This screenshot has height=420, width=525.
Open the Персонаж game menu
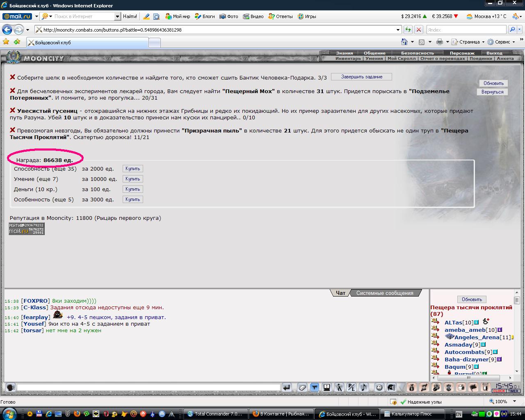point(462,53)
